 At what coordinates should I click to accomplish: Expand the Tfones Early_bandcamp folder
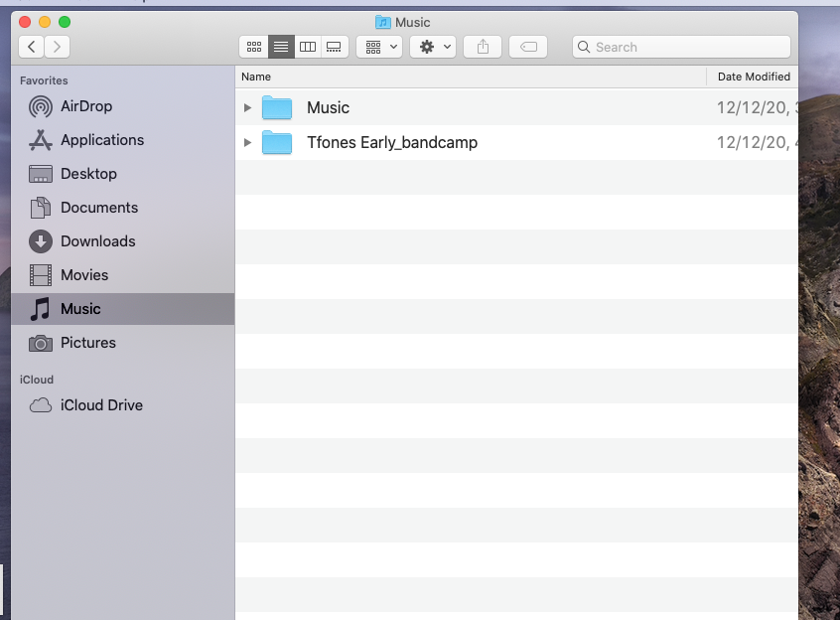(247, 142)
